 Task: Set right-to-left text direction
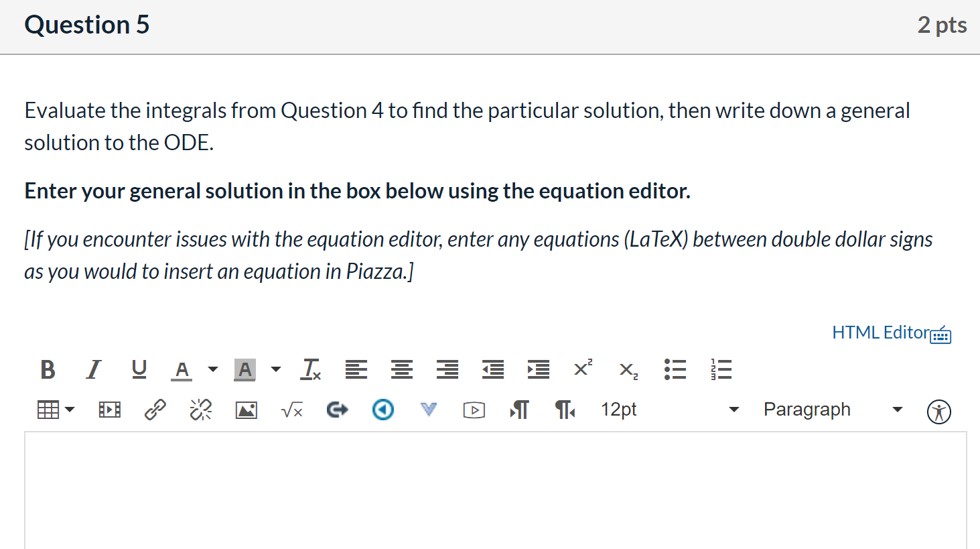[565, 410]
